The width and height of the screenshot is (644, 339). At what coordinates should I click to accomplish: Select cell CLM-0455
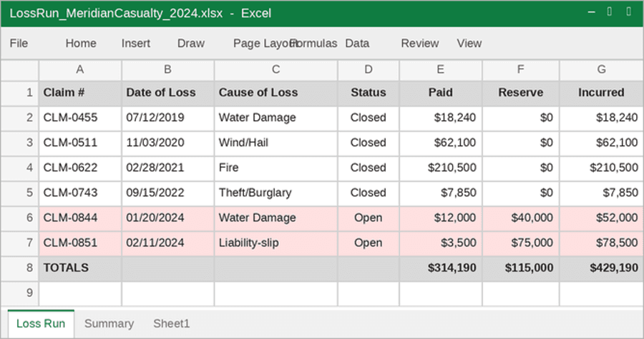tap(80, 118)
